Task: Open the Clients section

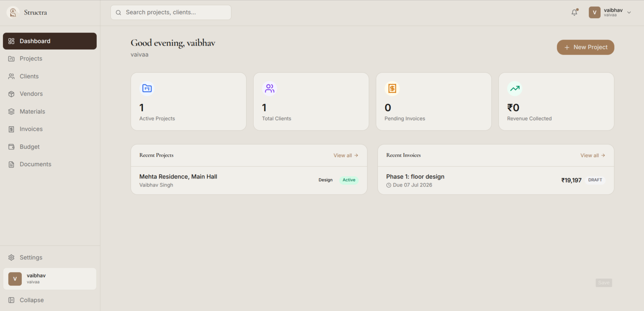Action: pyautogui.click(x=50, y=76)
